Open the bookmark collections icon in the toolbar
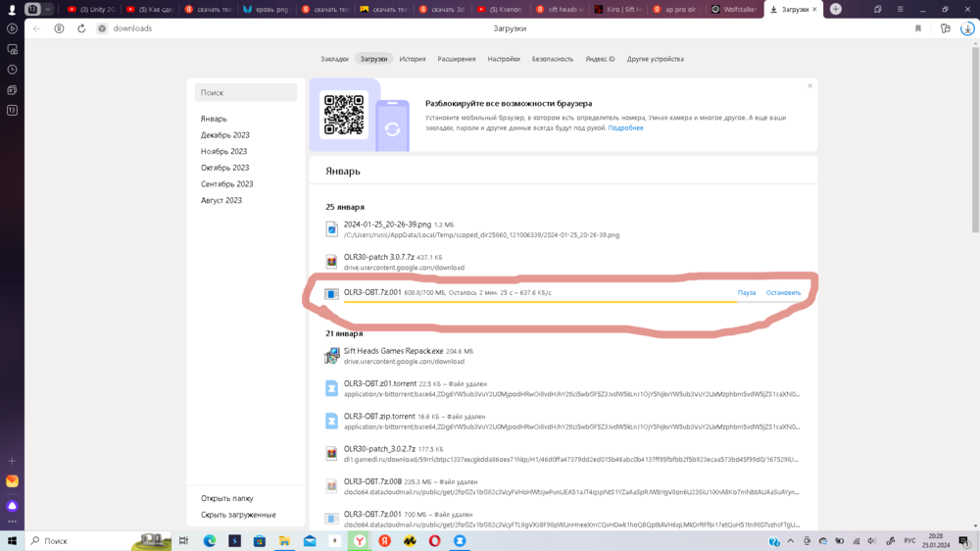Image resolution: width=980 pixels, height=551 pixels. click(x=945, y=28)
